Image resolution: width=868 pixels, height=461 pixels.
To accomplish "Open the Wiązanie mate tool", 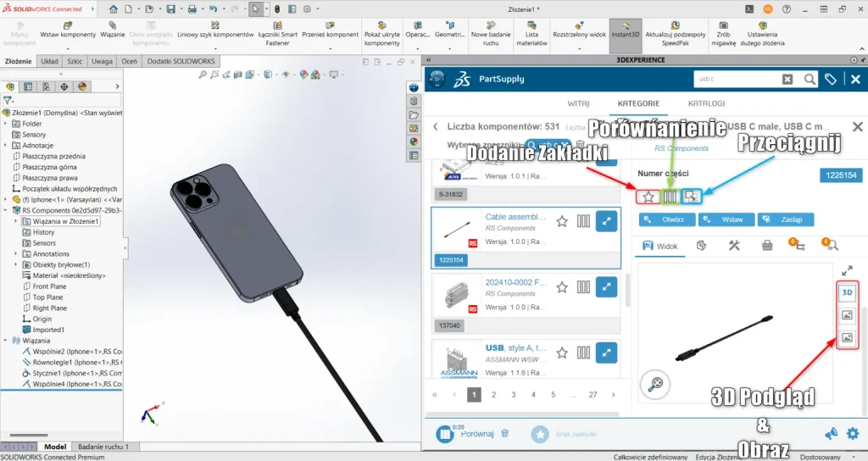I will pos(113,25).
